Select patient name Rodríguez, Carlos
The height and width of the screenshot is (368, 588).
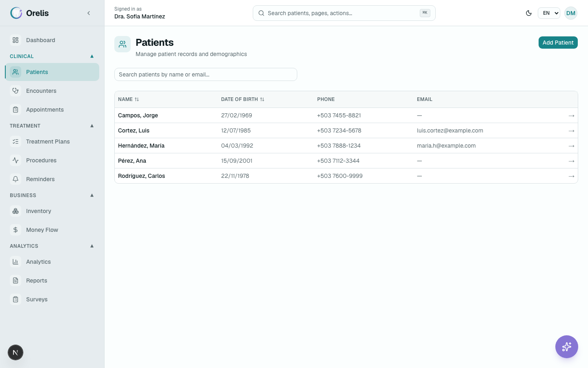point(141,176)
